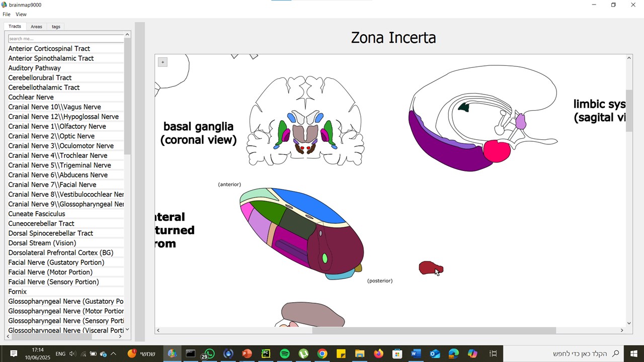The image size is (644, 362).
Task: Show hidden system tray icons chevron
Action: [x=113, y=354]
